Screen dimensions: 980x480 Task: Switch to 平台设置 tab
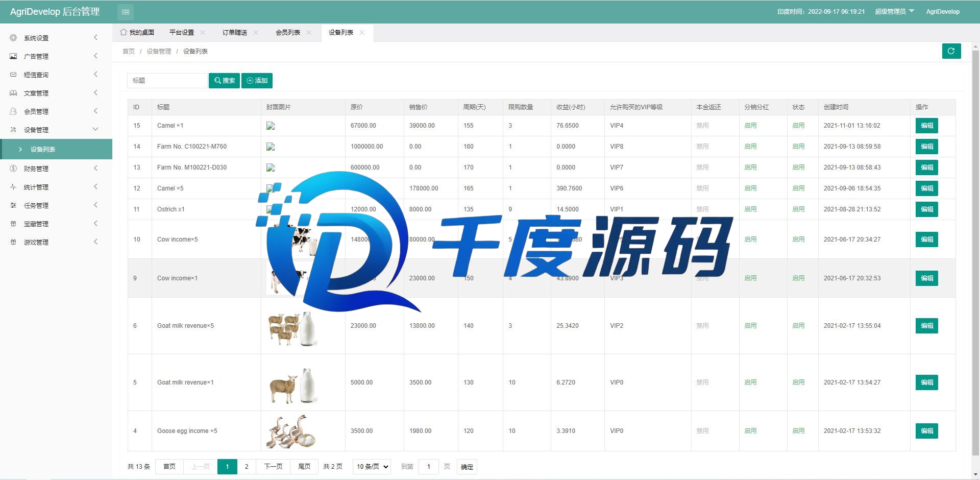point(182,32)
